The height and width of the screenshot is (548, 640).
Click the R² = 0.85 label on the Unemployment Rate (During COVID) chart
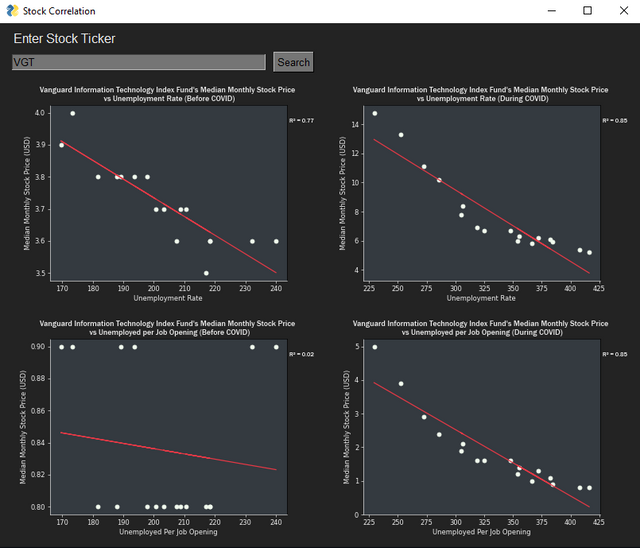tap(615, 120)
